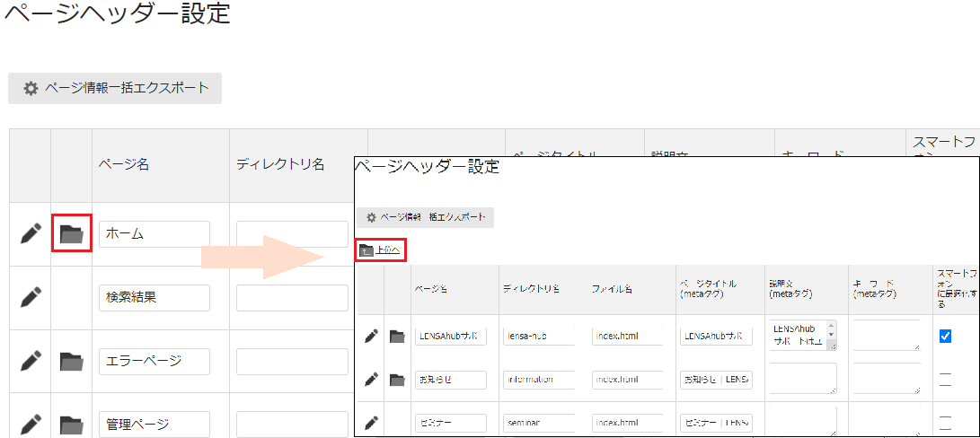Uncheck the smartphone checkbox for LENSAhubサポ
980x438 pixels.
(x=945, y=337)
